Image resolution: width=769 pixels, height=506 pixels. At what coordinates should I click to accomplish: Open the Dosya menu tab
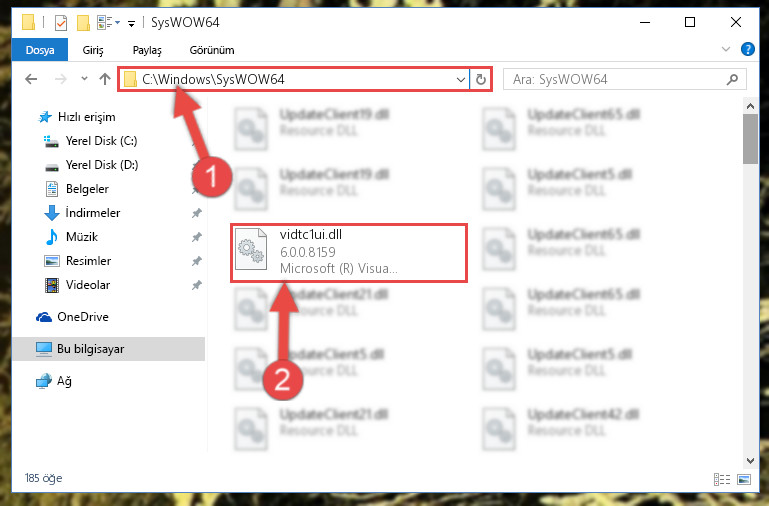click(x=40, y=50)
